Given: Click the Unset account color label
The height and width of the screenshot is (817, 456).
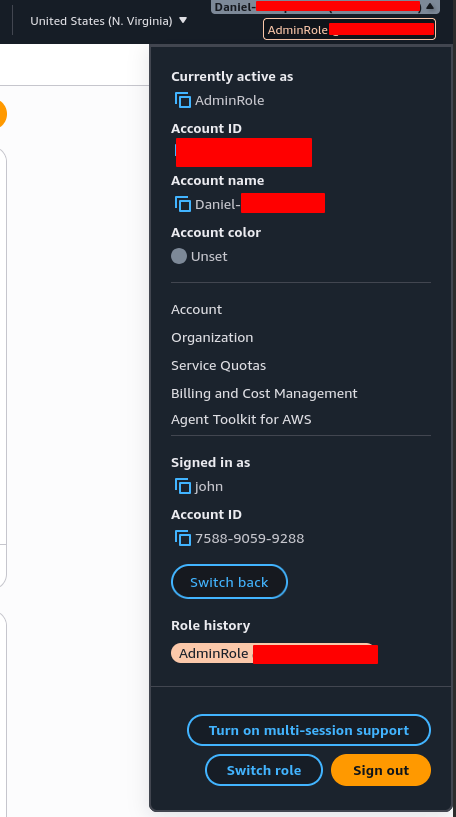Looking at the screenshot, I should (x=209, y=256).
